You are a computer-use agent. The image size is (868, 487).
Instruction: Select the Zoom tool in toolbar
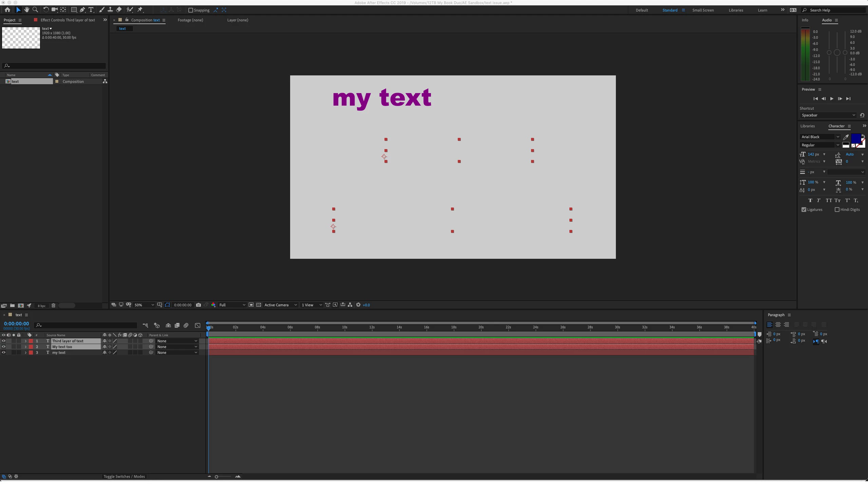35,10
